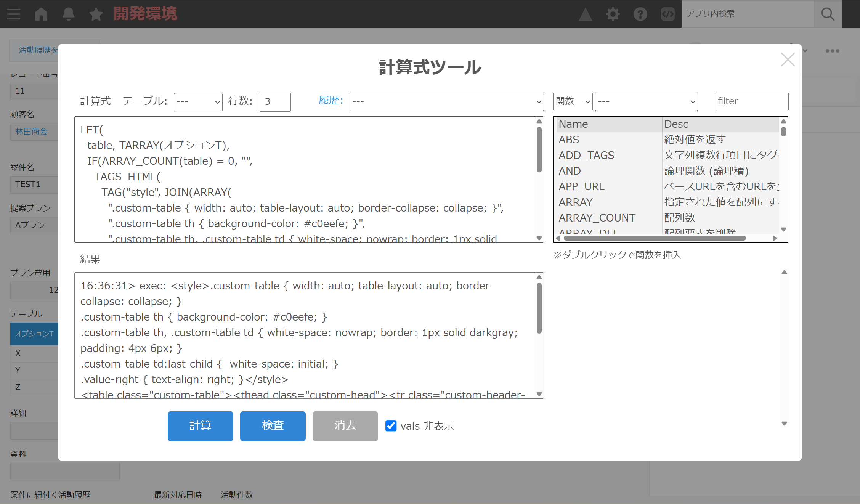The image size is (860, 504).
Task: Click the magnifier search icon
Action: coord(828,14)
